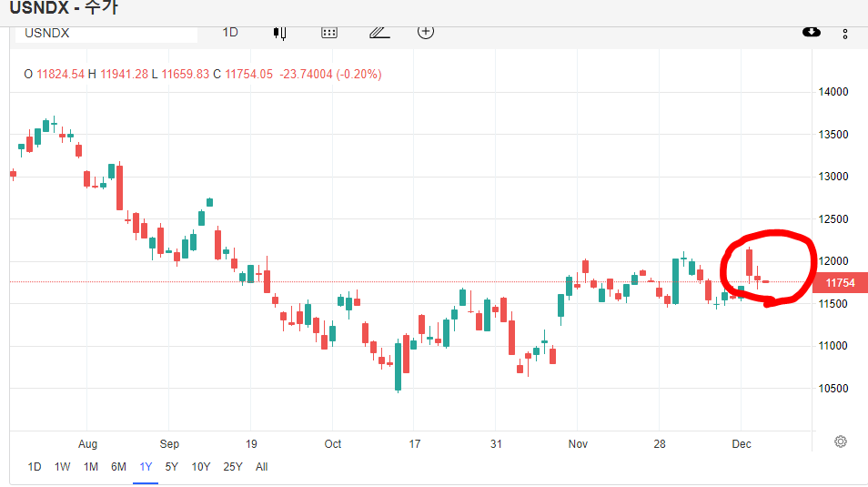
Task: Click the 31 date axis label
Action: 496,444
